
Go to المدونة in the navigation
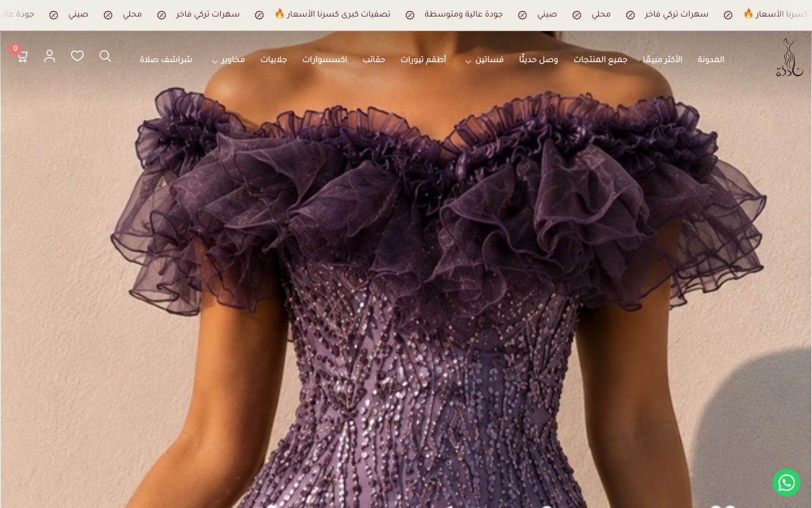click(710, 60)
